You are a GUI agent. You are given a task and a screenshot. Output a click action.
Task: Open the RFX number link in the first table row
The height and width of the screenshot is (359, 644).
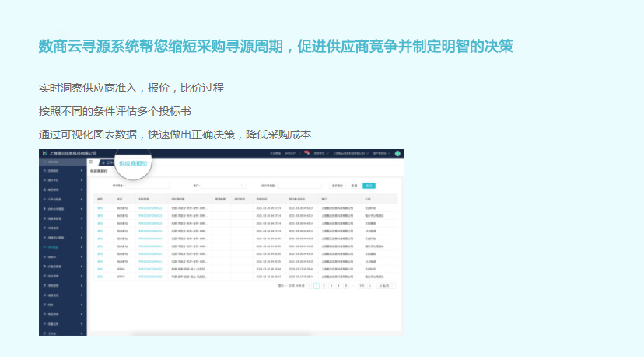pos(150,208)
